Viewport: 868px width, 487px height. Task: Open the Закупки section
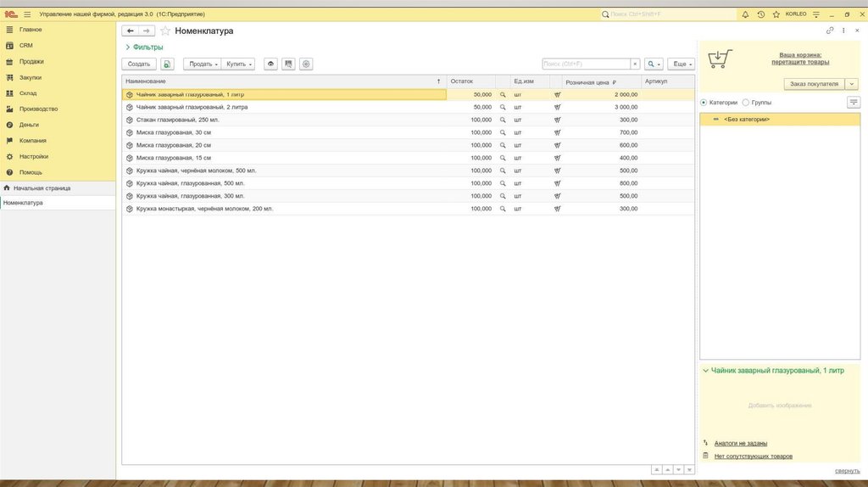click(x=31, y=78)
